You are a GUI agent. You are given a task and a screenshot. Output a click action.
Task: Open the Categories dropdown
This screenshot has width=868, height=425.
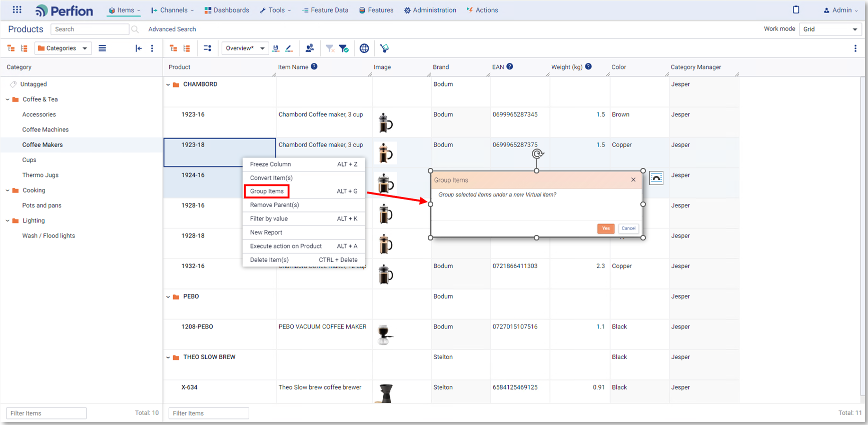63,48
